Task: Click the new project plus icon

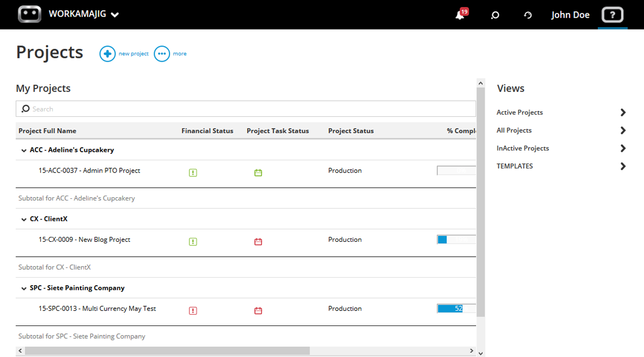Action: [x=107, y=54]
